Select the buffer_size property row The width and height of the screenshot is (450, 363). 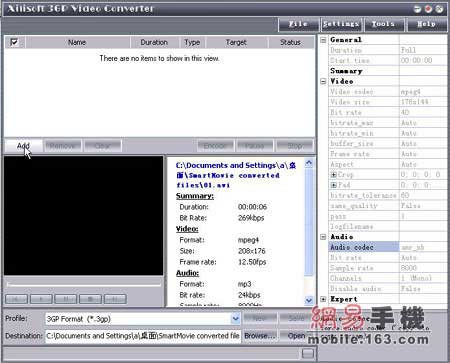pos(388,143)
